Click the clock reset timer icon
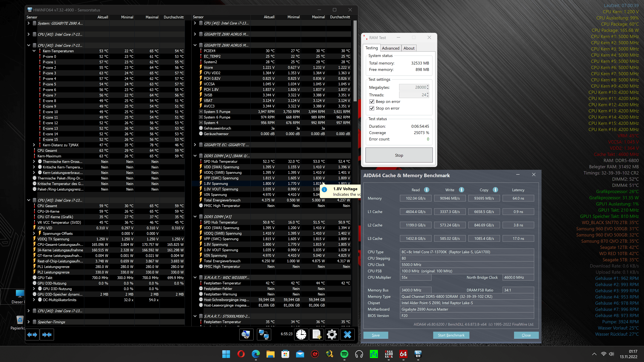The width and height of the screenshot is (644, 362). tap(301, 335)
